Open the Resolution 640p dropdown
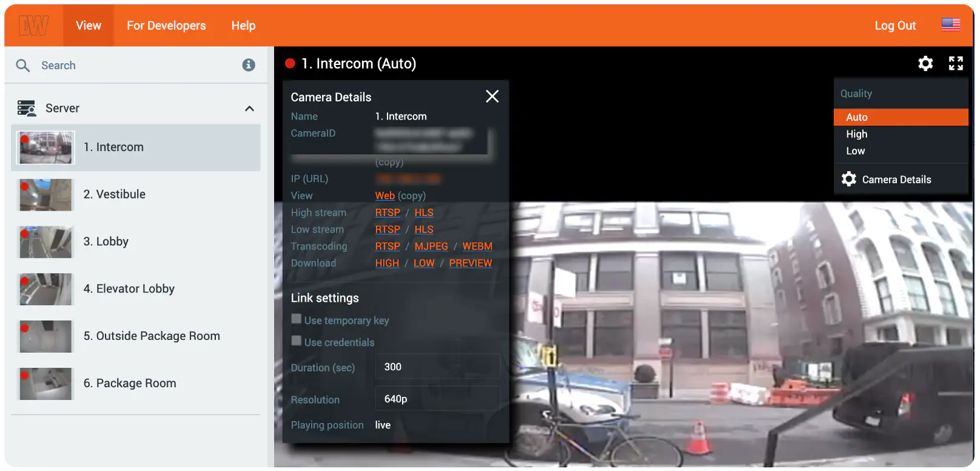The image size is (980, 471). pyautogui.click(x=437, y=399)
